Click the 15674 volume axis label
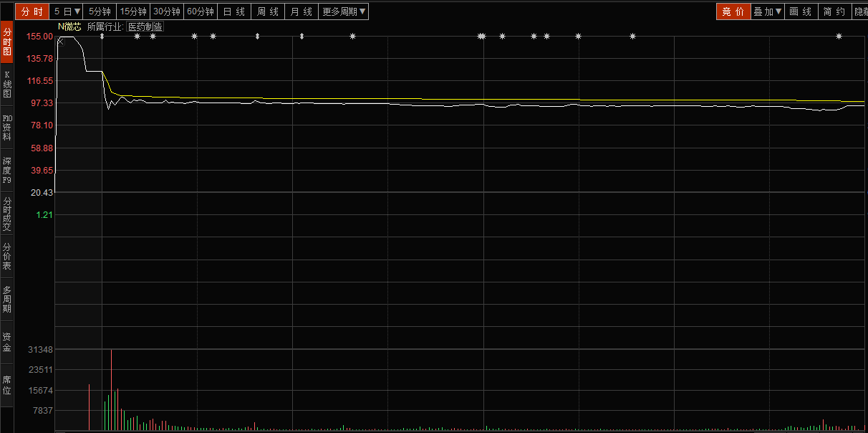 [x=41, y=391]
